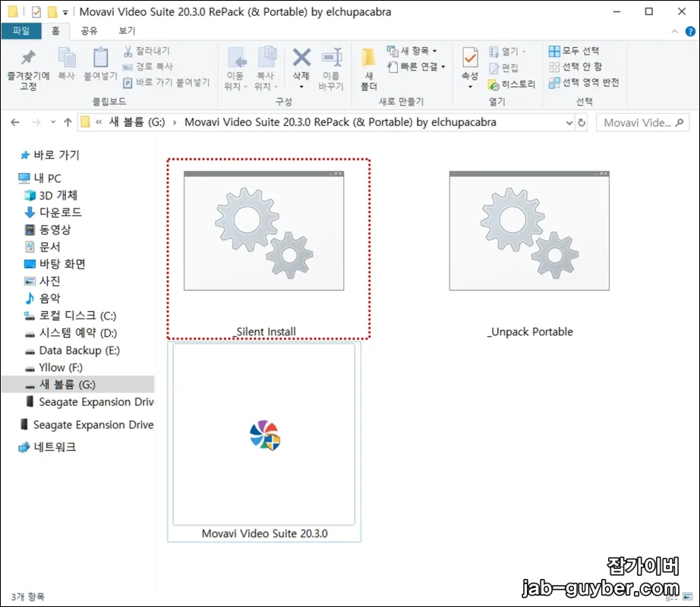The height and width of the screenshot is (607, 700).
Task: Open 이동 위치 move-to menu
Action: pos(235,69)
